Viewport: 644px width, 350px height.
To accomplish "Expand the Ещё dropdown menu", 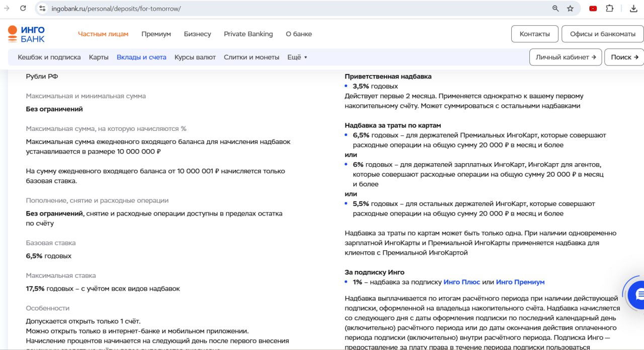I will tap(297, 57).
